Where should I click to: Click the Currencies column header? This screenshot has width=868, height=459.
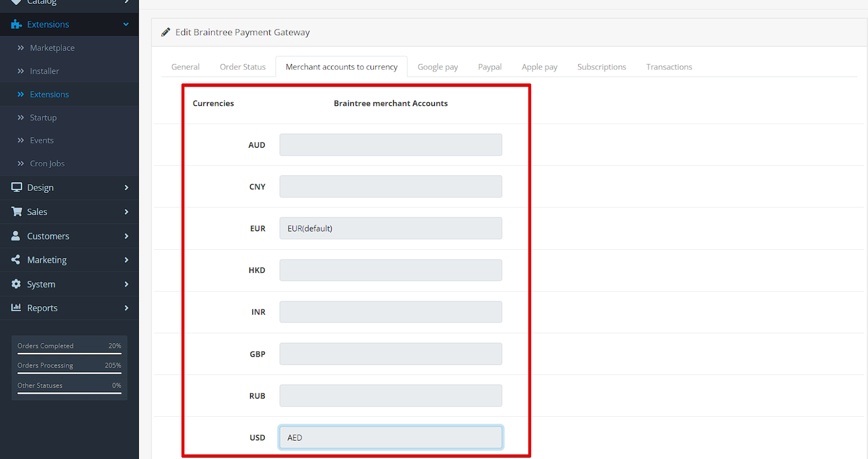(x=213, y=104)
